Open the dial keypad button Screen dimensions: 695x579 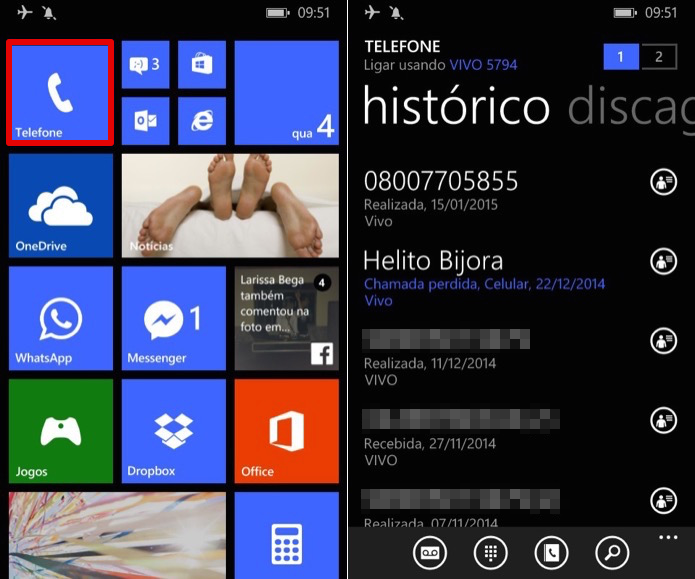point(490,552)
